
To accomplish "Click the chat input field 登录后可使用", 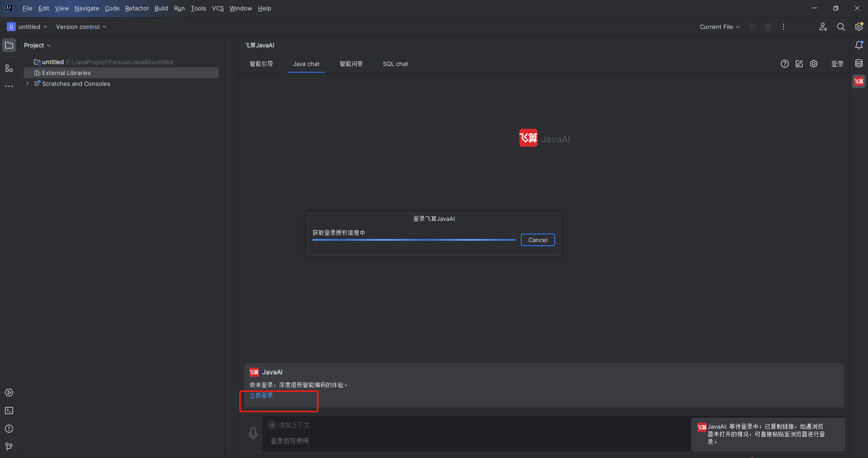I will (477, 441).
